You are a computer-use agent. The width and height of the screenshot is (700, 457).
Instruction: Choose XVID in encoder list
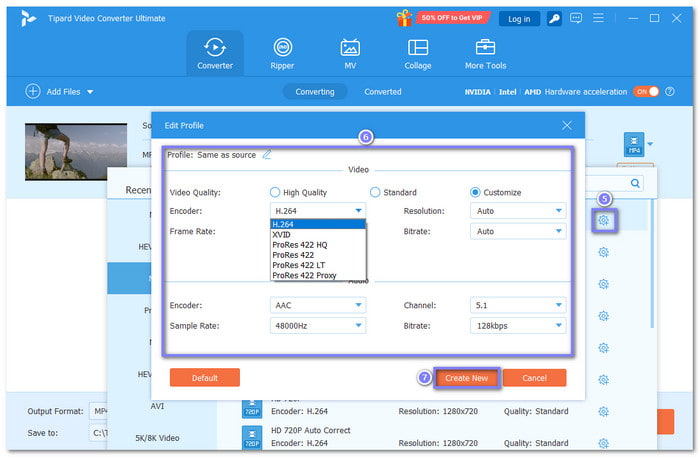pos(318,234)
